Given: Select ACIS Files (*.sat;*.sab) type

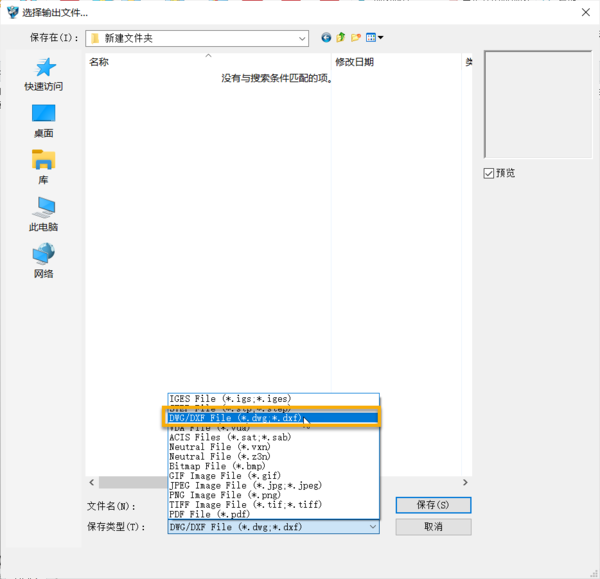Looking at the screenshot, I should tap(273, 437).
